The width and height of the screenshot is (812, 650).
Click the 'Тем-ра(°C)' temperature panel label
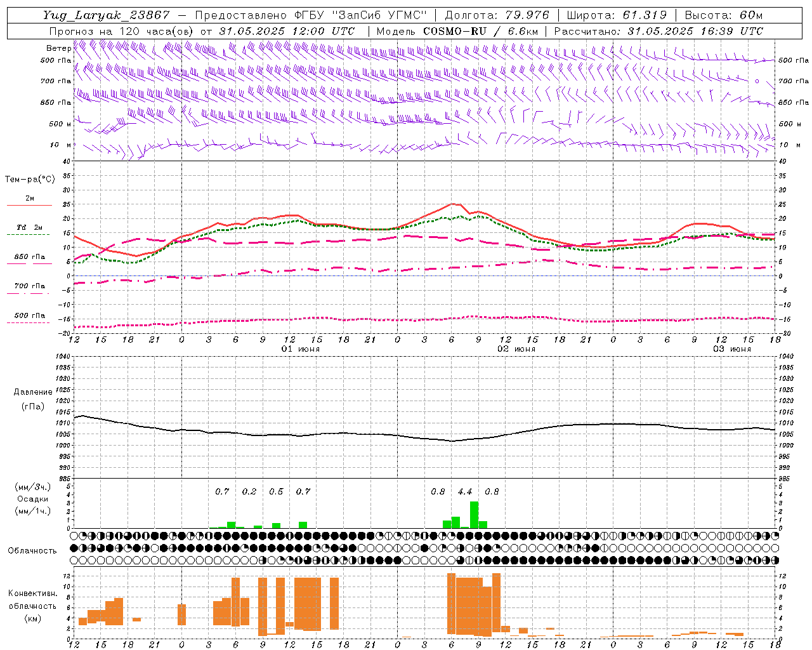(x=30, y=180)
